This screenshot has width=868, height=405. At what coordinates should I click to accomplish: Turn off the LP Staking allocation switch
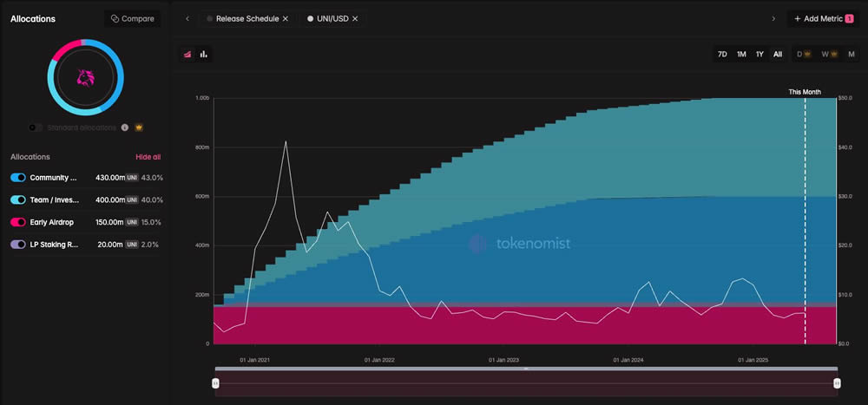[x=18, y=245]
